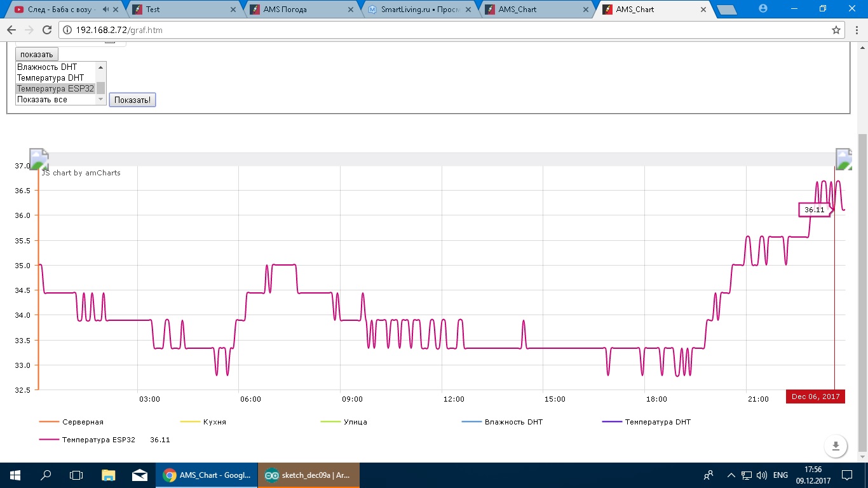The width and height of the screenshot is (868, 488).
Task: Toggle the Кухня series in the legend
Action: click(x=214, y=422)
